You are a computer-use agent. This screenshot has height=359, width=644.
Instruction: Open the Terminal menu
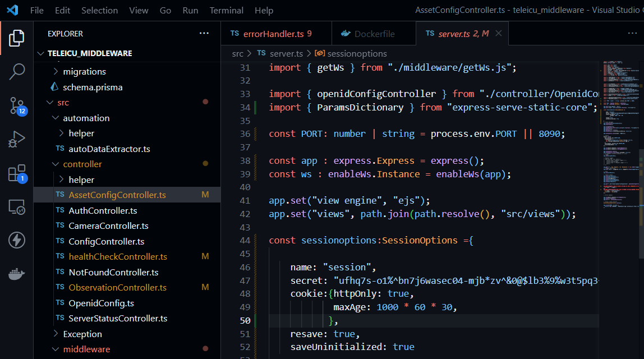coord(226,10)
